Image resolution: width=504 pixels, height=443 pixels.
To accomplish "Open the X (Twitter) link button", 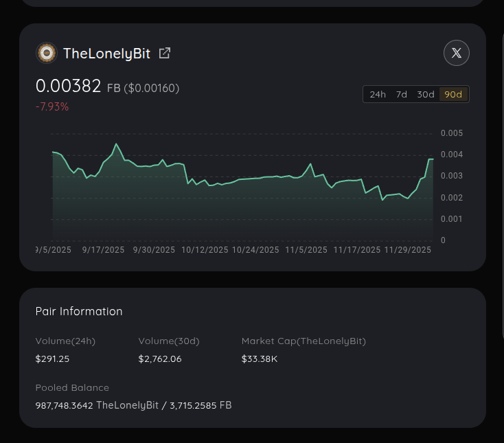I will (457, 53).
